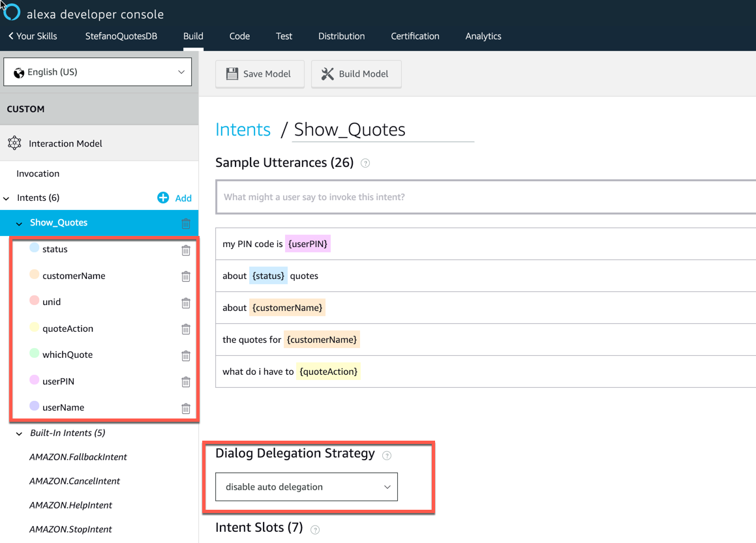This screenshot has width=756, height=543.
Task: Click the blue plus Add intent icon
Action: (163, 198)
